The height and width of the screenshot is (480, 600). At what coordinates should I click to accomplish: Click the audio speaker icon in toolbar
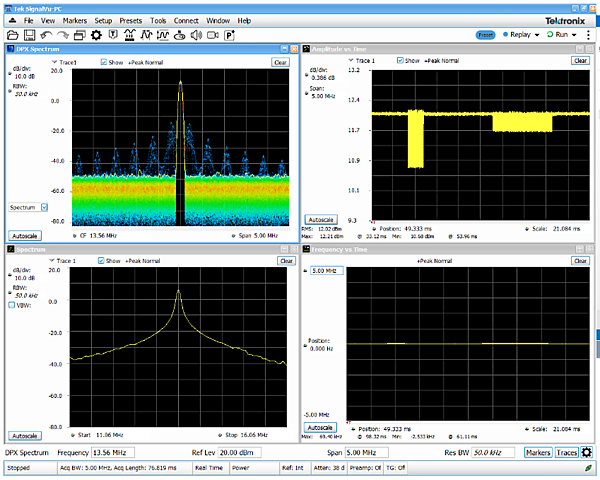tap(195, 35)
